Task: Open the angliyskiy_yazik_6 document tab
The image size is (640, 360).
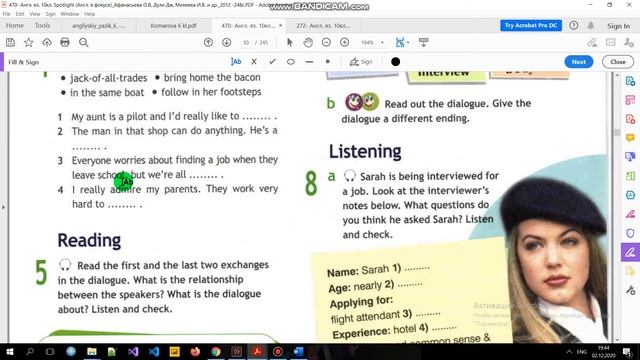Action: point(98,26)
